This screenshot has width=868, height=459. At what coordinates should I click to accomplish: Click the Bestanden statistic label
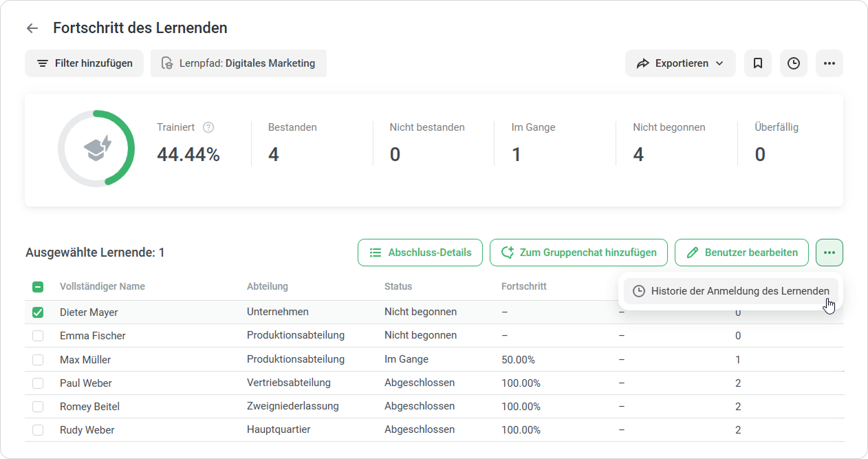[292, 127]
